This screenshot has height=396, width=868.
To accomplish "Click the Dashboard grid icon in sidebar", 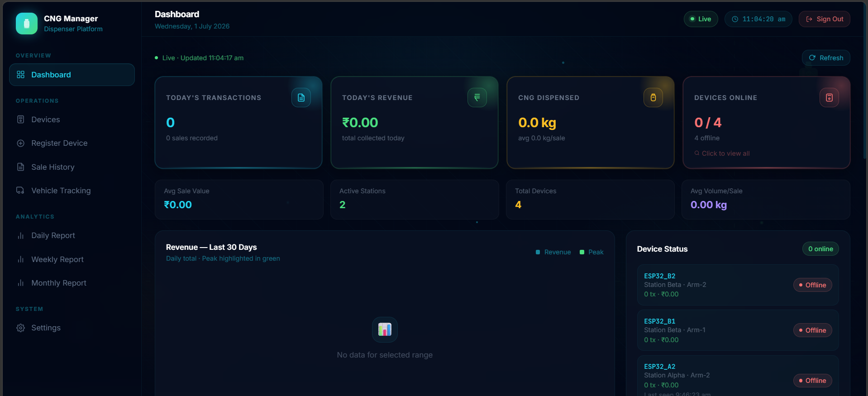I will [x=21, y=75].
